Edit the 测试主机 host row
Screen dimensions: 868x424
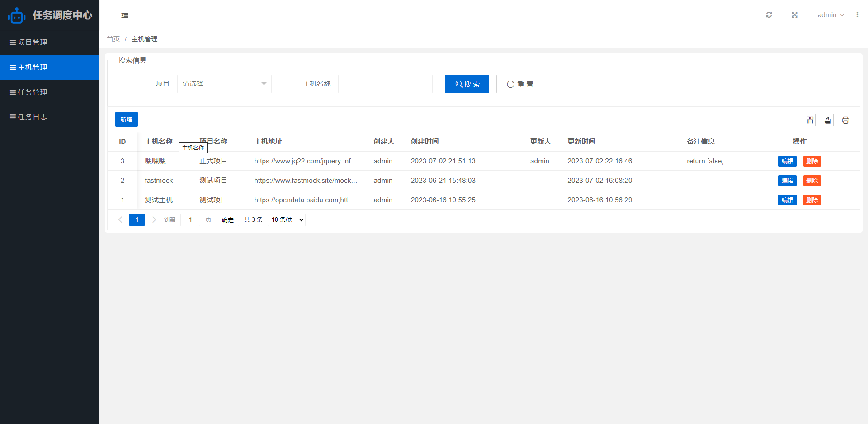(x=788, y=200)
